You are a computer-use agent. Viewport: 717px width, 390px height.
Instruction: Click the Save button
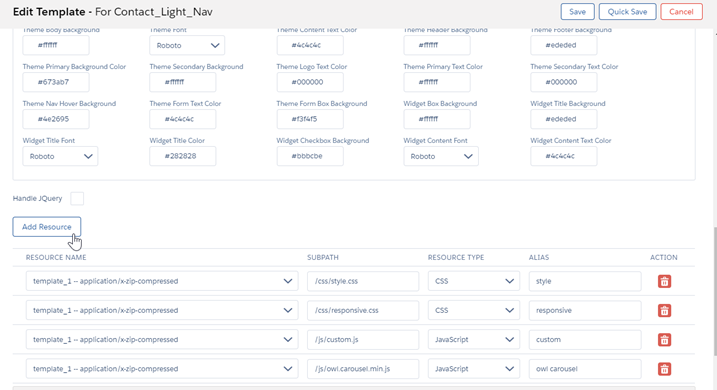point(577,12)
